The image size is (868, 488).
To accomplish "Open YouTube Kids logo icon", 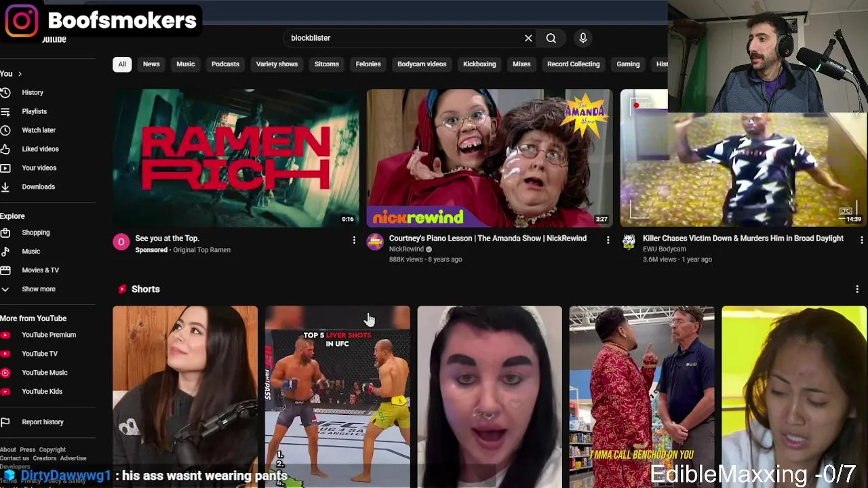I will [x=5, y=392].
